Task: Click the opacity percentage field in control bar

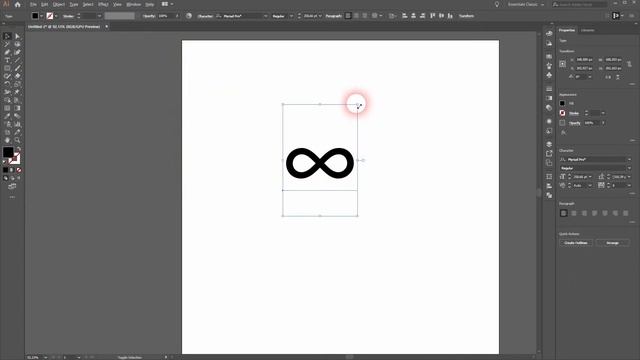Action: [166, 16]
